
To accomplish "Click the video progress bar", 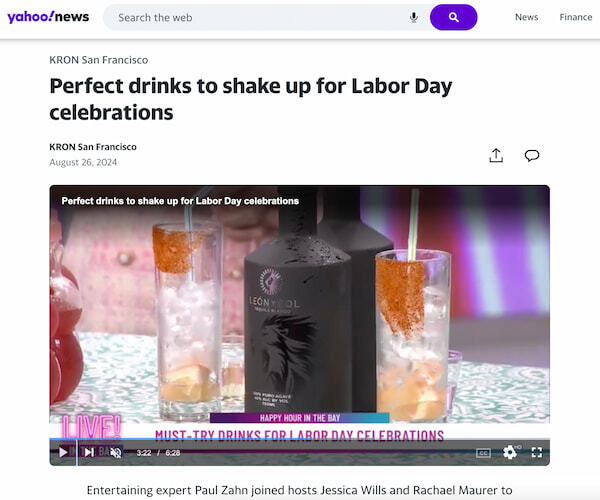I will [x=300, y=439].
